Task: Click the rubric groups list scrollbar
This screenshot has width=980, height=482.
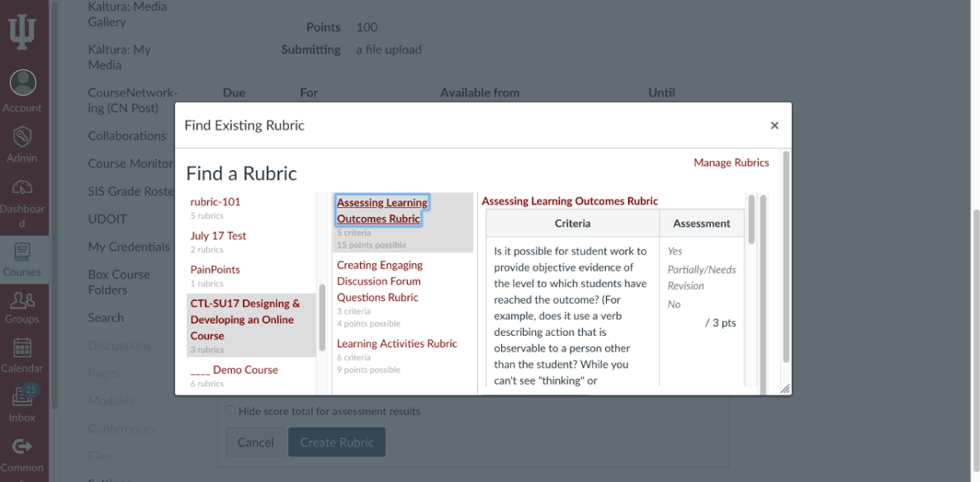Action: 323,318
